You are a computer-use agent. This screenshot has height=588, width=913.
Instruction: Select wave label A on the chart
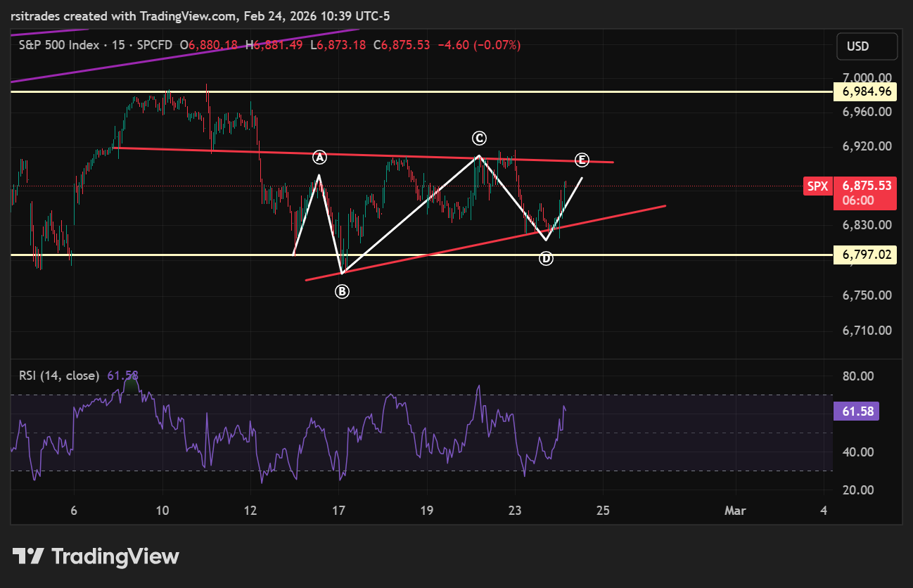[320, 157]
